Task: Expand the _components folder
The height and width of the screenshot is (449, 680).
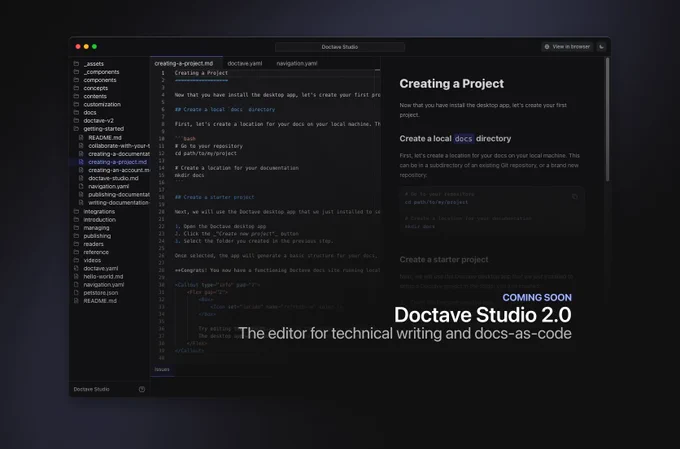Action: coord(101,72)
